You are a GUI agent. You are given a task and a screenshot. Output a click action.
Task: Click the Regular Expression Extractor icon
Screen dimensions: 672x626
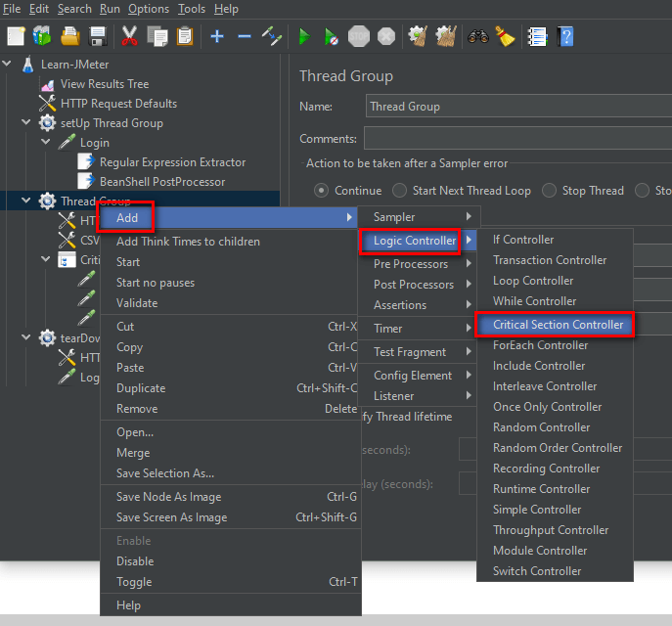pyautogui.click(x=86, y=162)
